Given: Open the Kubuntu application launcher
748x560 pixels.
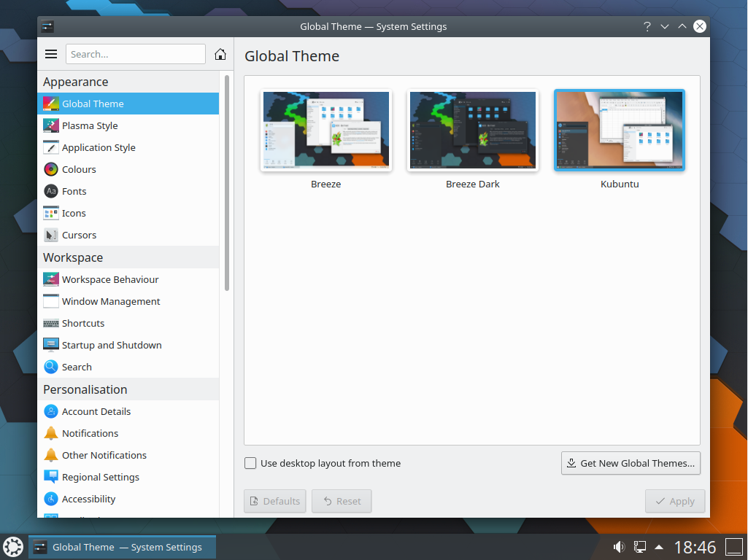Looking at the screenshot, I should (13, 547).
